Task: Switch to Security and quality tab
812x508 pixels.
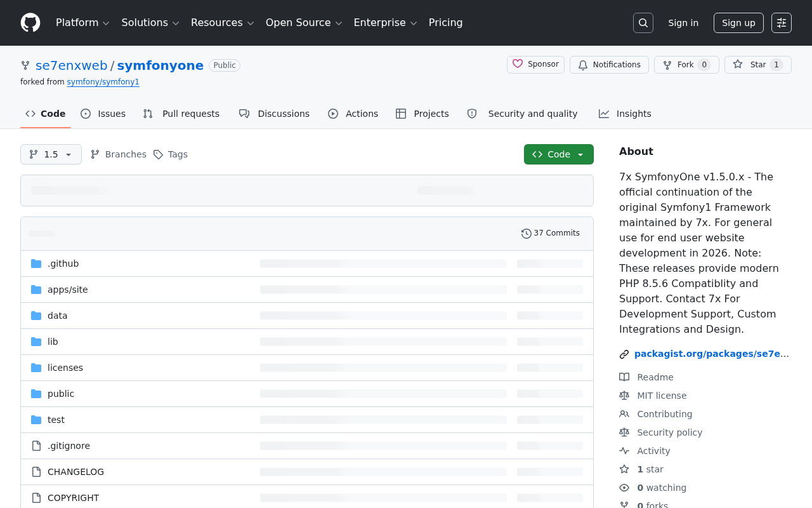Action: coord(522,114)
